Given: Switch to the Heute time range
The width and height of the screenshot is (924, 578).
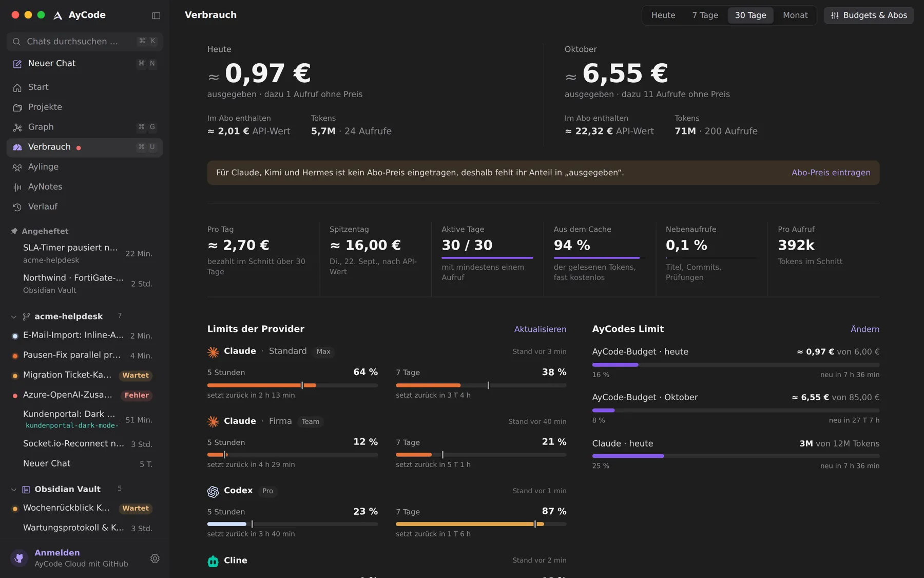Looking at the screenshot, I should (663, 15).
